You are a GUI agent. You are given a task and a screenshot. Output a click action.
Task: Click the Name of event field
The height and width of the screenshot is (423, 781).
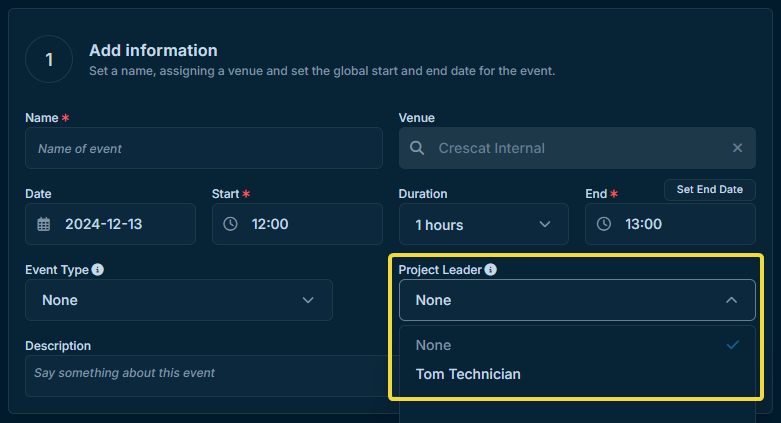click(204, 148)
